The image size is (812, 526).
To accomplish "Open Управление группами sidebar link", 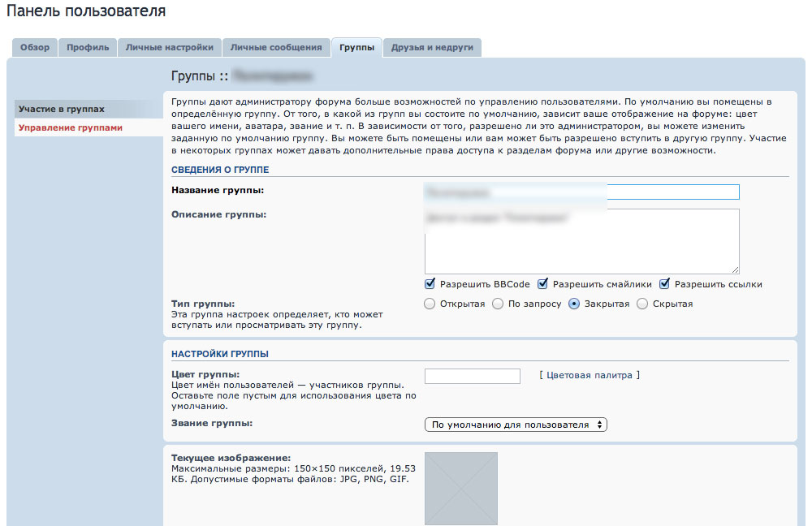I will point(71,127).
